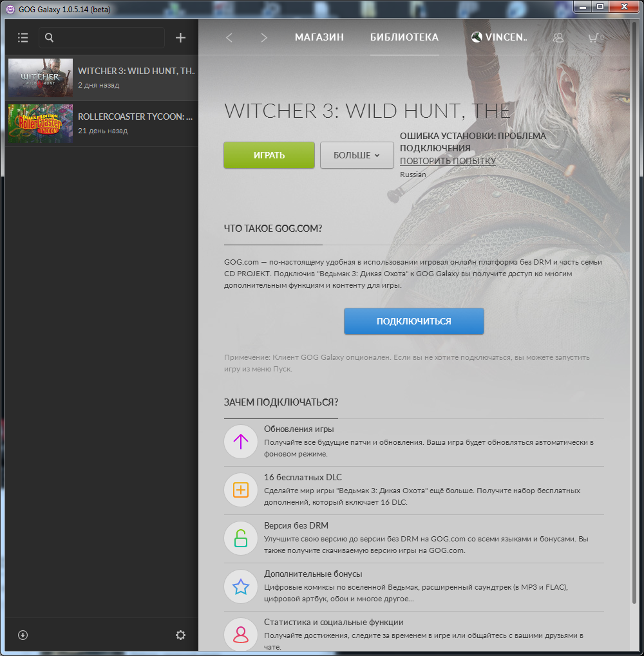Viewport: 644px width, 656px height.
Task: Click the ОШИБКА УСТАНОВКИ error message
Action: click(x=473, y=142)
